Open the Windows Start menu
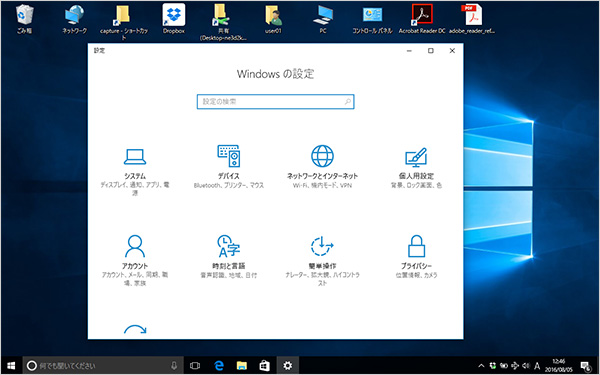 (11, 366)
